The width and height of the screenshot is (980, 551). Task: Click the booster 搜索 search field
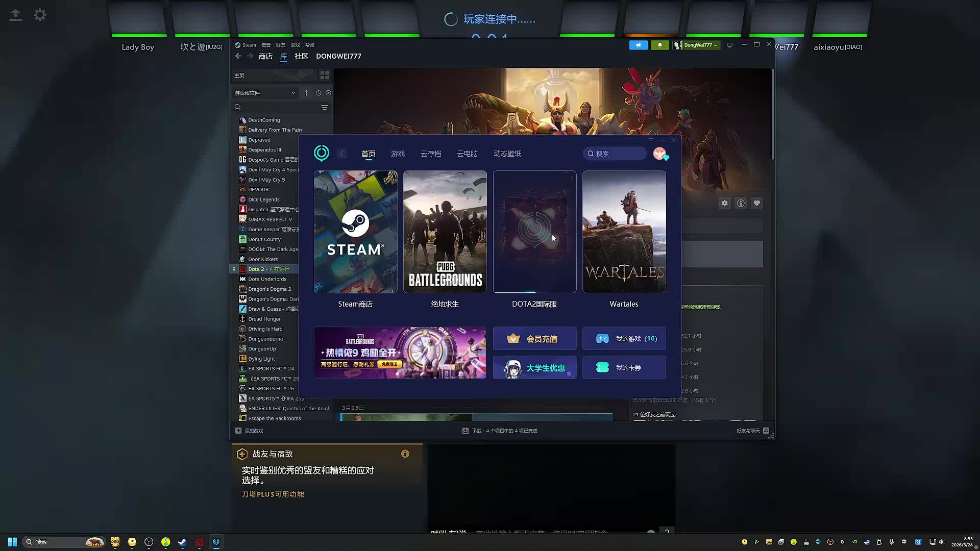pos(615,154)
